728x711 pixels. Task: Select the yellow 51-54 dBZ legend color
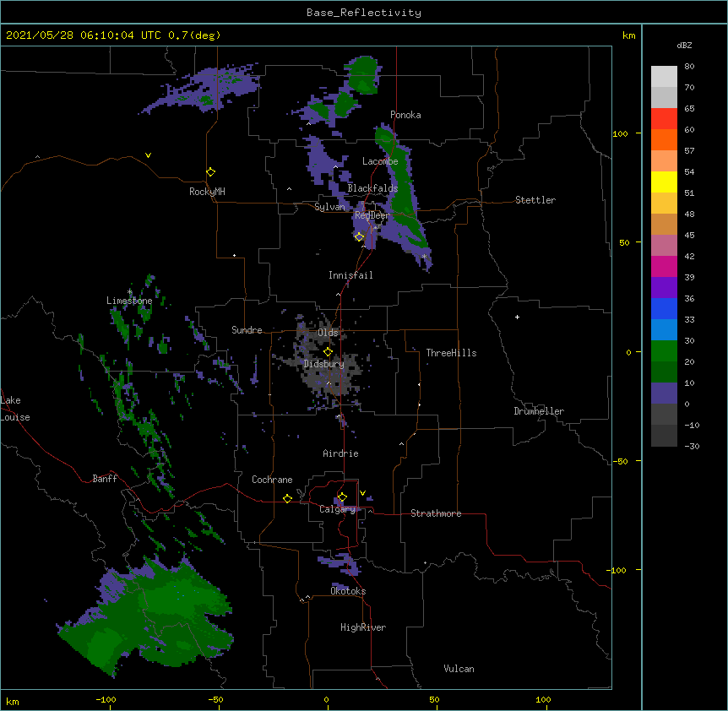click(664, 182)
